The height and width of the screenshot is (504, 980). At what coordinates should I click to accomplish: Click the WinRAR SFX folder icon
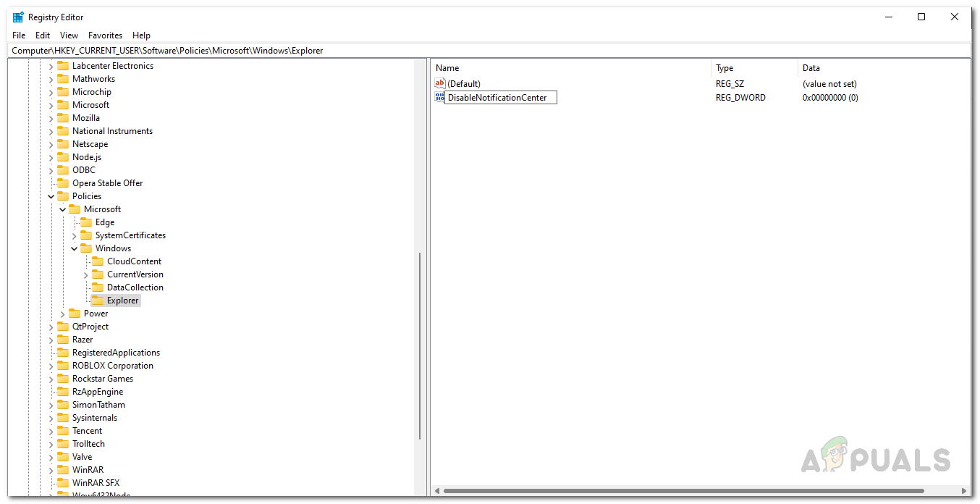pyautogui.click(x=63, y=483)
